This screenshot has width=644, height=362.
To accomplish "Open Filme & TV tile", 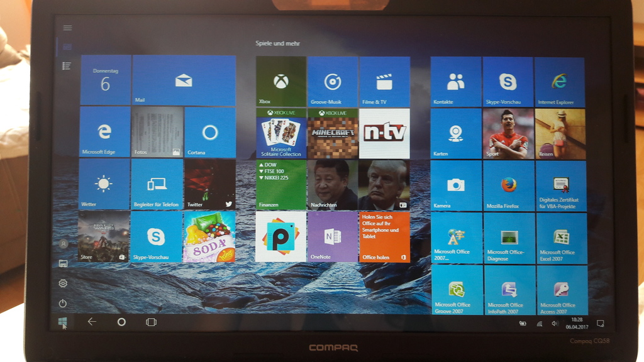I will click(385, 82).
